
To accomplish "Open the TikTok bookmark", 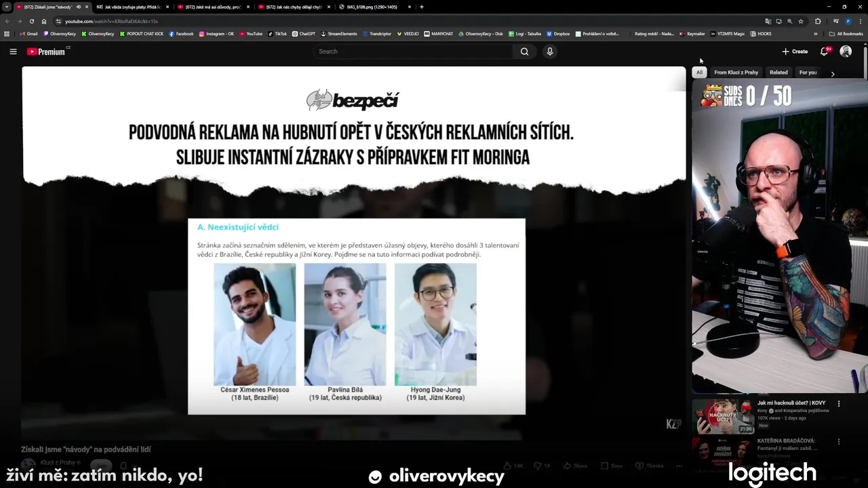I will pos(277,33).
